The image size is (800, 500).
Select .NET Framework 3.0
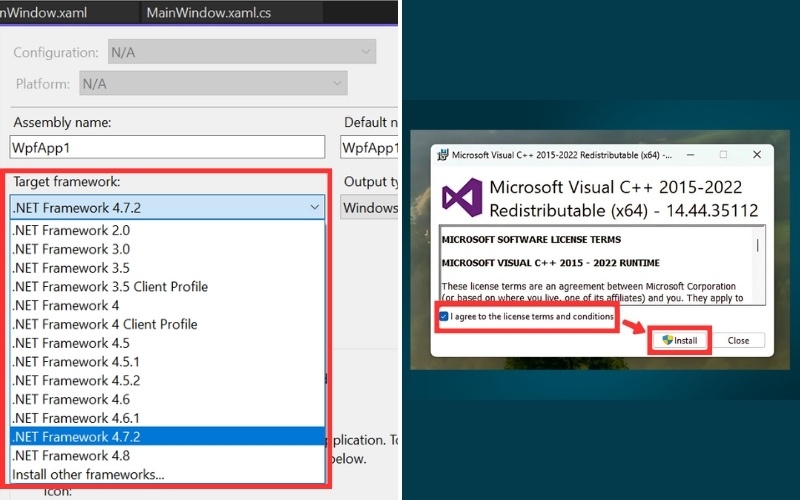pyautogui.click(x=167, y=249)
